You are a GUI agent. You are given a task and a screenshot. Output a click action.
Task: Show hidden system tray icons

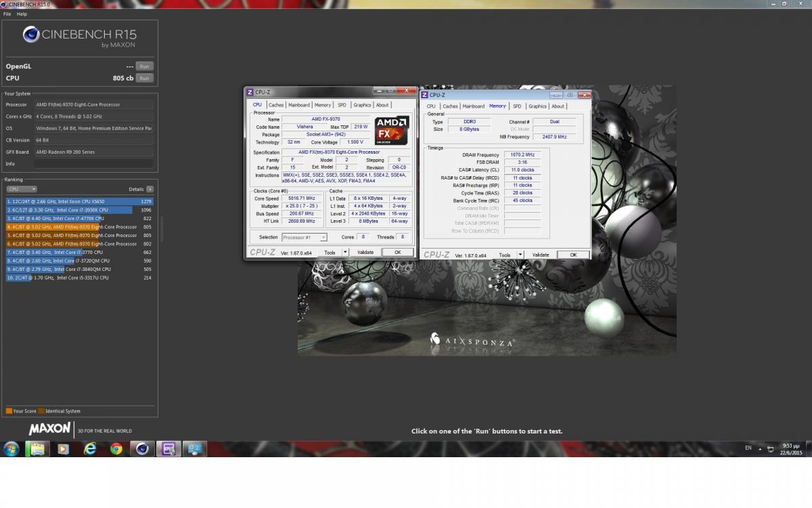point(761,448)
